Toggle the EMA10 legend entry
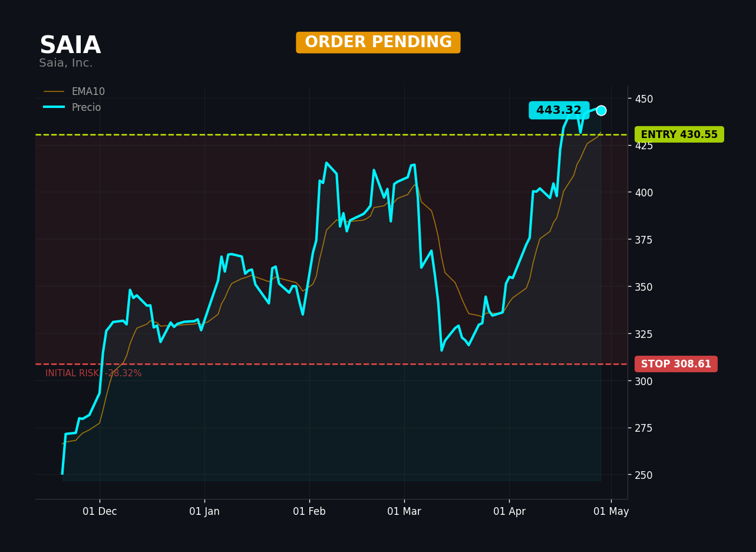 click(74, 92)
